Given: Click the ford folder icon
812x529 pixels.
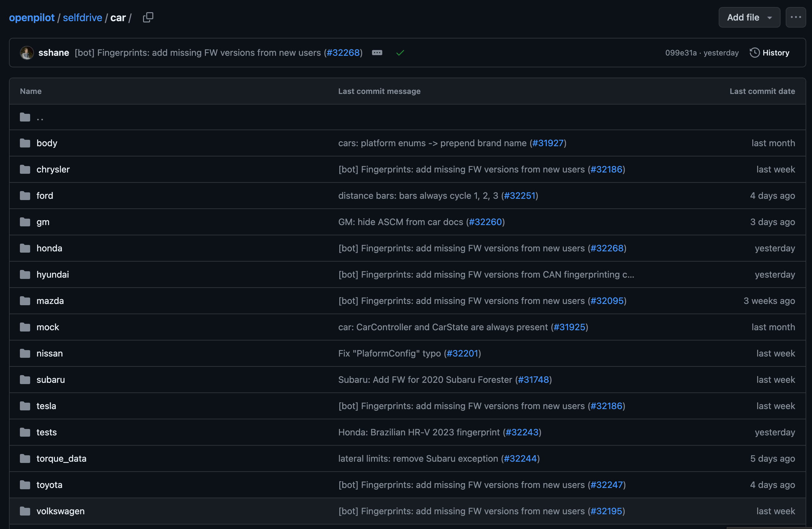Looking at the screenshot, I should pos(25,196).
